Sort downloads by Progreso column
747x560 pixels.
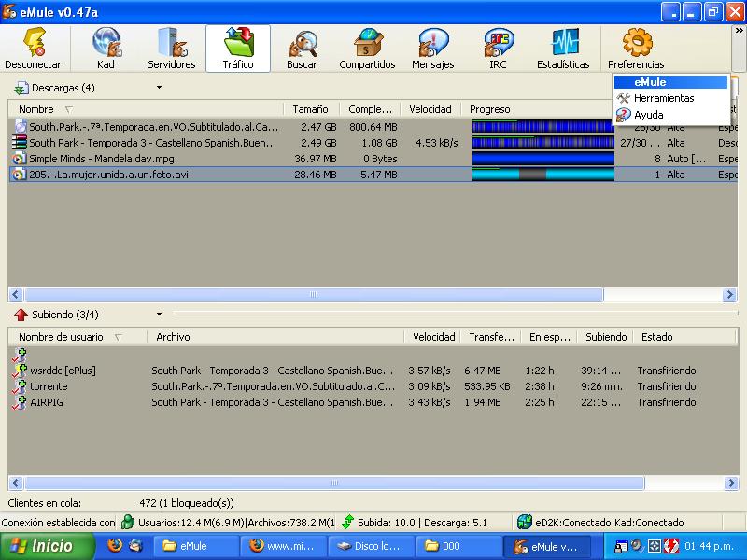pyautogui.click(x=538, y=109)
